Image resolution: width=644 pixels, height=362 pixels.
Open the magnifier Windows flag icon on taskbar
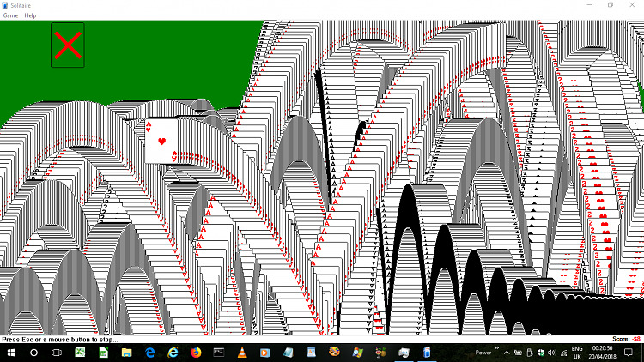tap(358, 353)
